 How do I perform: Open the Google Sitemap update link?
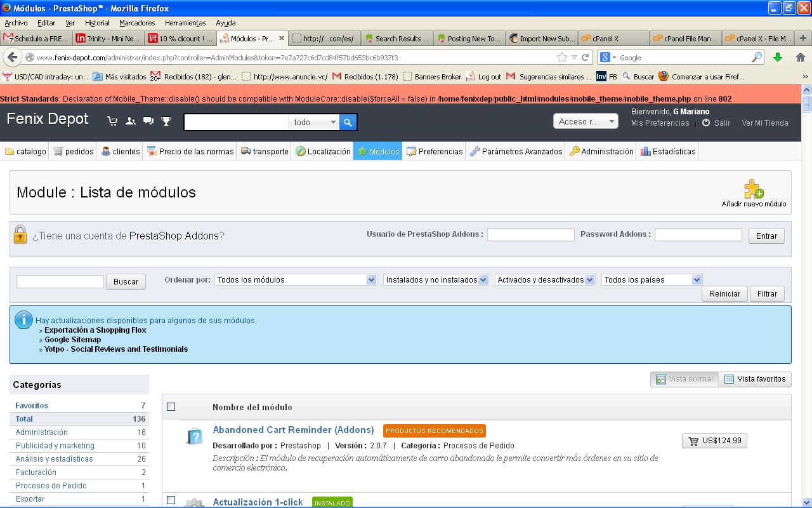pyautogui.click(x=73, y=340)
